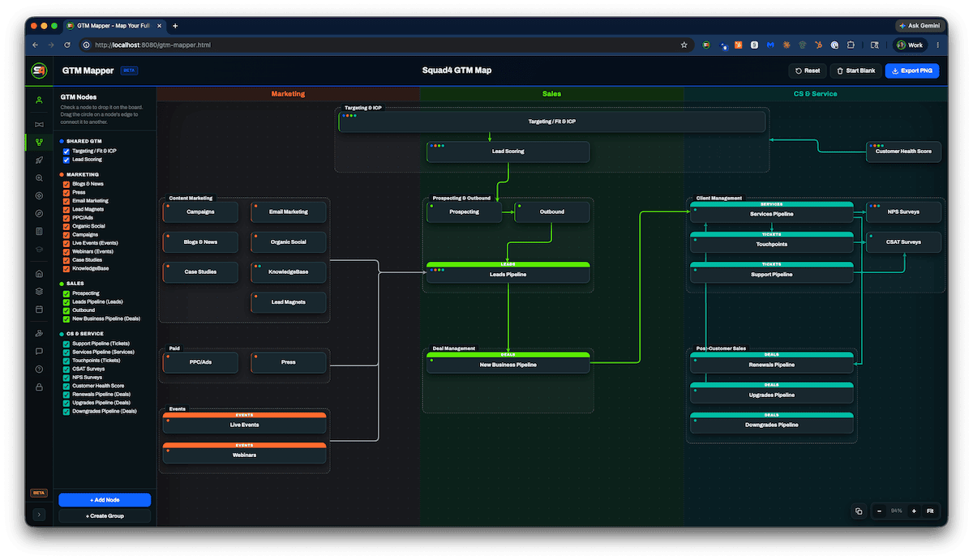Toggle Webinars (Events) checkbox
The image size is (973, 560).
pos(66,251)
